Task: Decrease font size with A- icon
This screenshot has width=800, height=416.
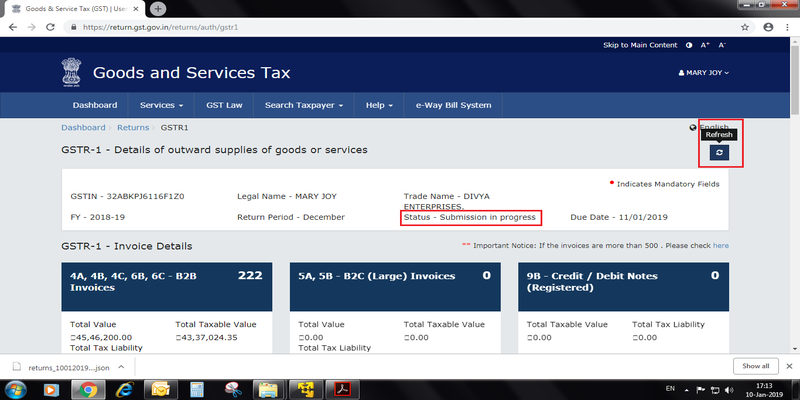Action: click(x=722, y=45)
